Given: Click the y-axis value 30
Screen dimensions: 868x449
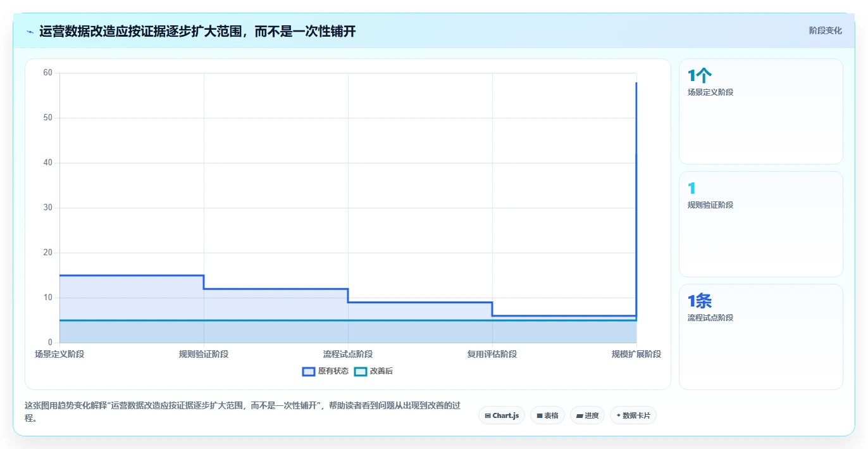Looking at the screenshot, I should tap(47, 208).
